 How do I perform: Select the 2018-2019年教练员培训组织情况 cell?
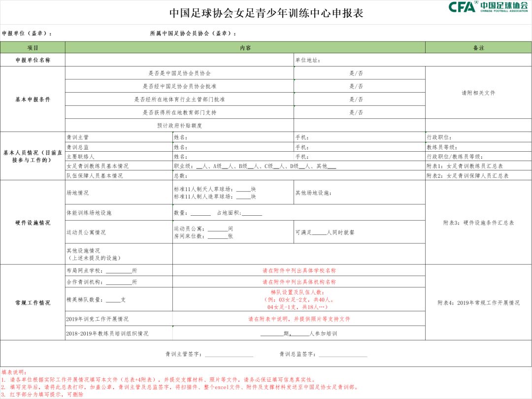[119, 333]
